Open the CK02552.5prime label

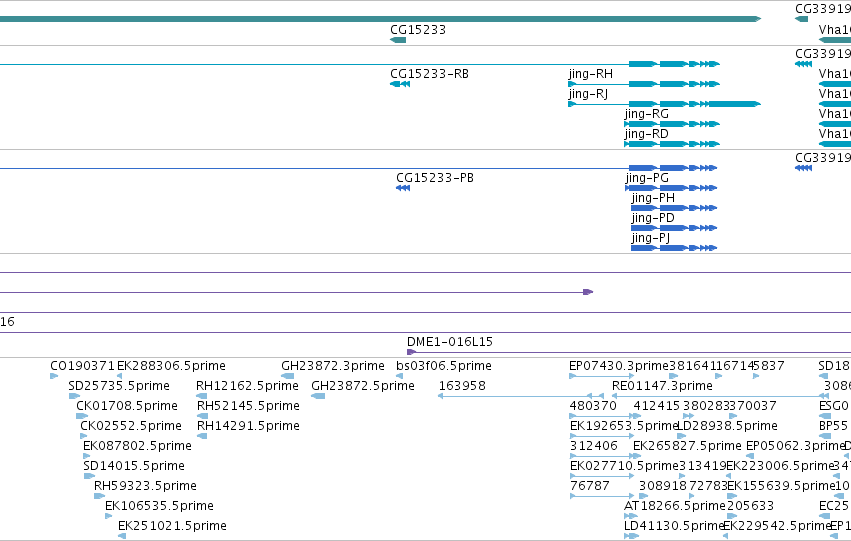click(131, 426)
